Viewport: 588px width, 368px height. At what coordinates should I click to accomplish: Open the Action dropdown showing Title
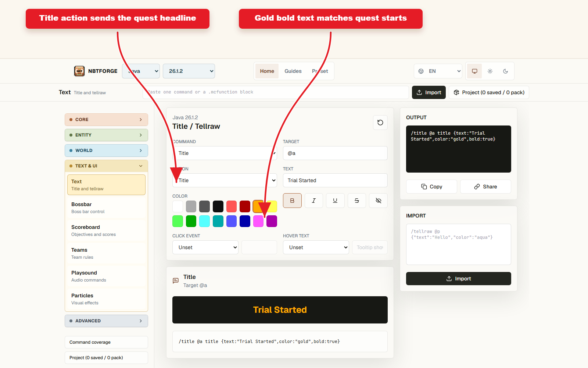pyautogui.click(x=225, y=180)
